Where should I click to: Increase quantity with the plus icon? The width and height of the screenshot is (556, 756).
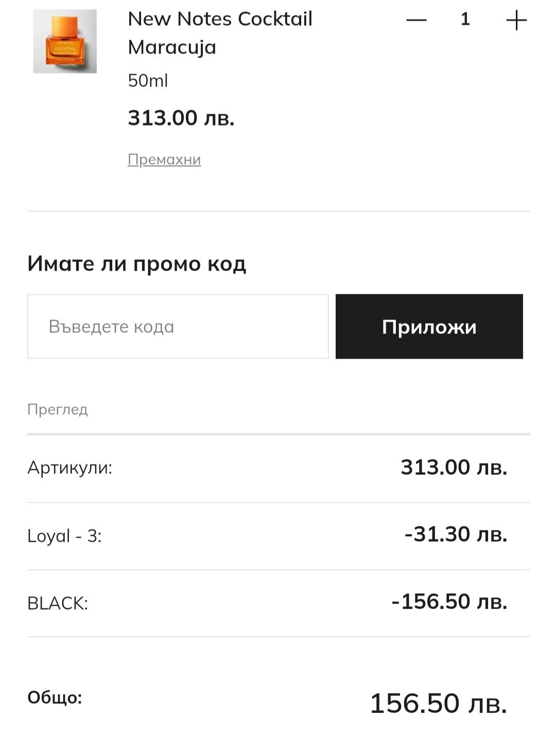coord(516,20)
